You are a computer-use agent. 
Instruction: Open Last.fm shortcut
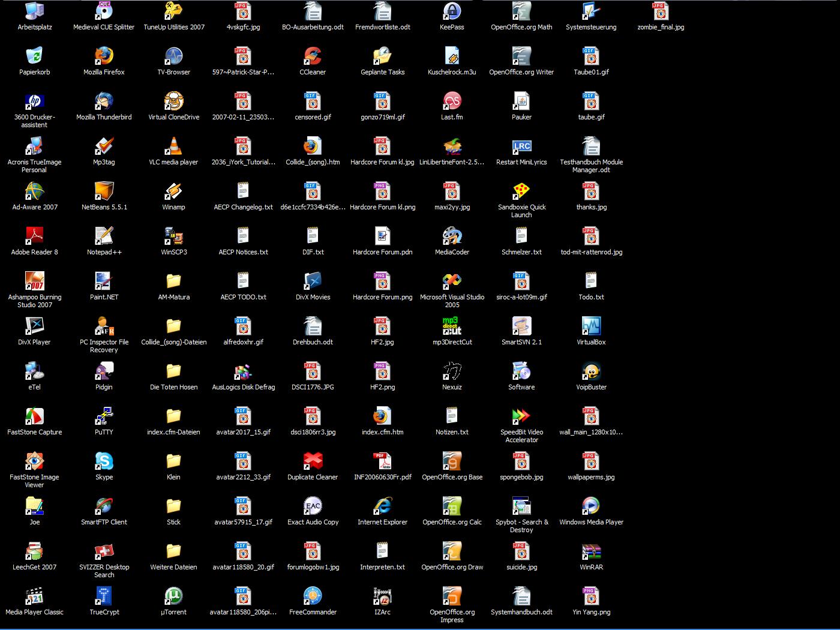coord(452,101)
